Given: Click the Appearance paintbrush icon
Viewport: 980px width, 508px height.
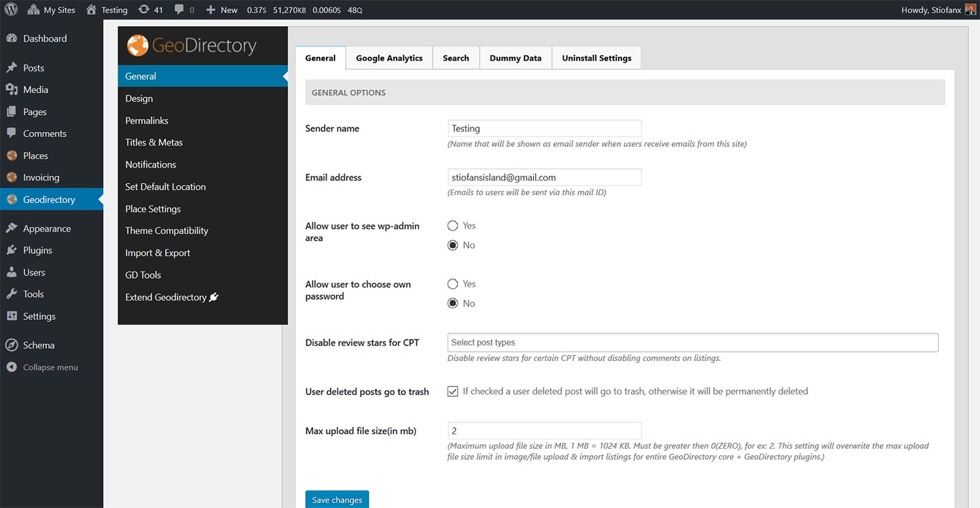Looking at the screenshot, I should point(12,229).
